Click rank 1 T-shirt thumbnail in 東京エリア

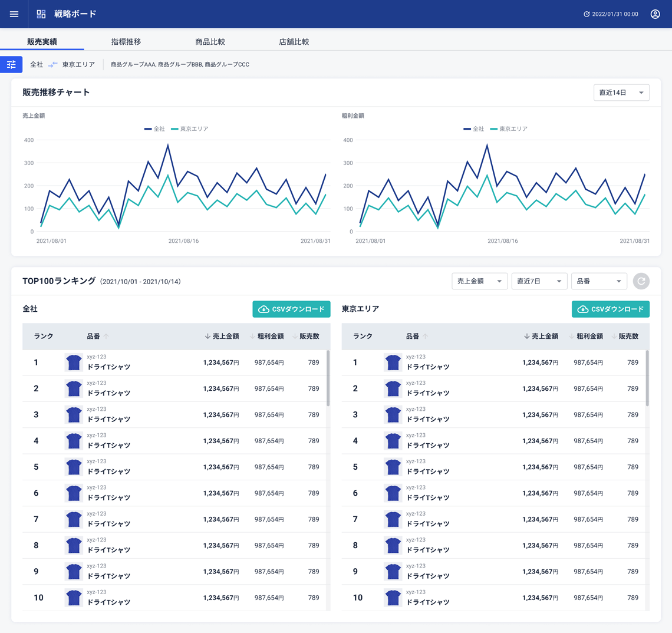[393, 362]
